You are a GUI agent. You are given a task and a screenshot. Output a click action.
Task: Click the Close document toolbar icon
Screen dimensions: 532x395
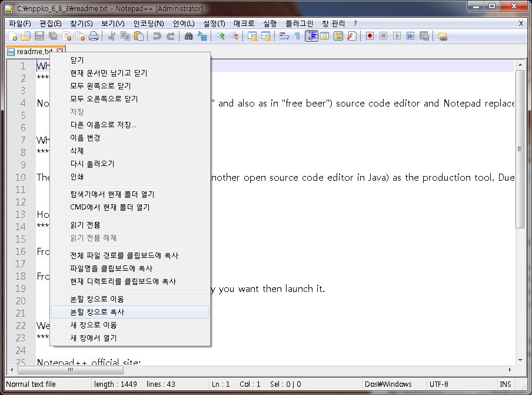[67, 36]
